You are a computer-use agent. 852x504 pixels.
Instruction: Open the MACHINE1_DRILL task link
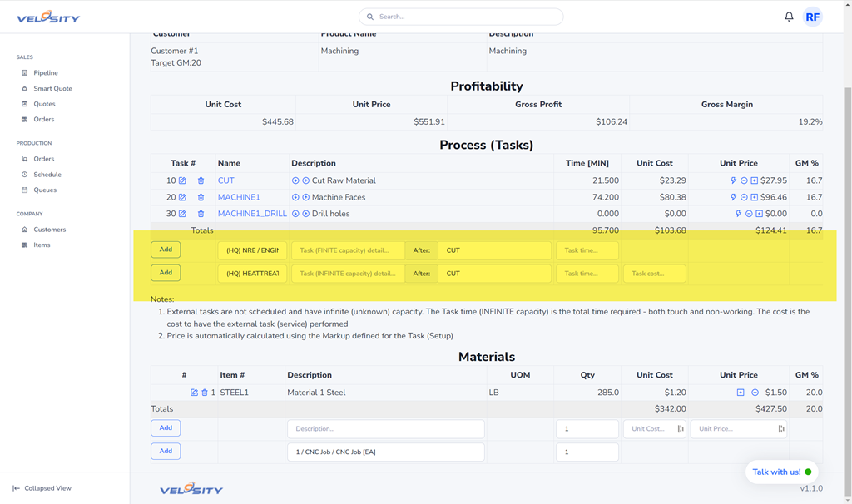click(252, 214)
